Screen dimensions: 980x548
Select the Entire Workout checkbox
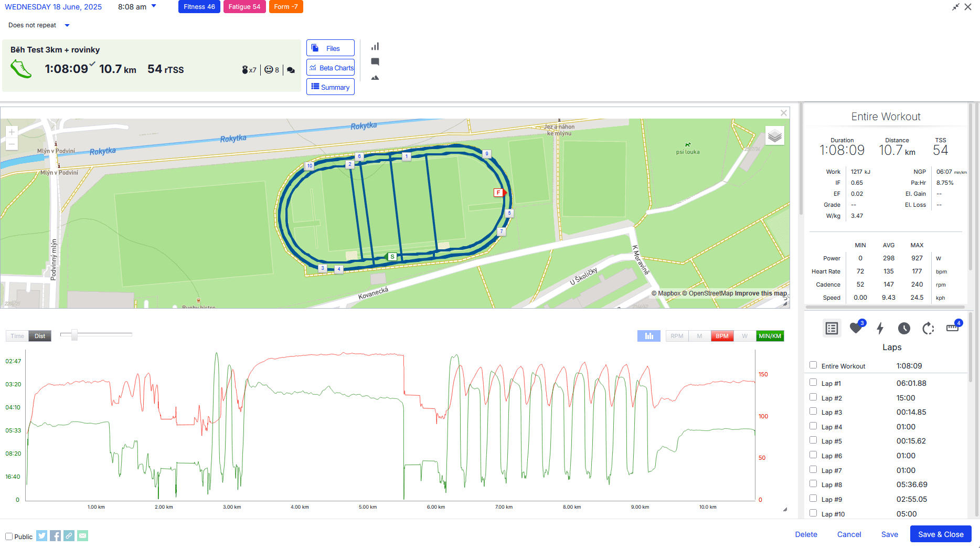point(813,365)
